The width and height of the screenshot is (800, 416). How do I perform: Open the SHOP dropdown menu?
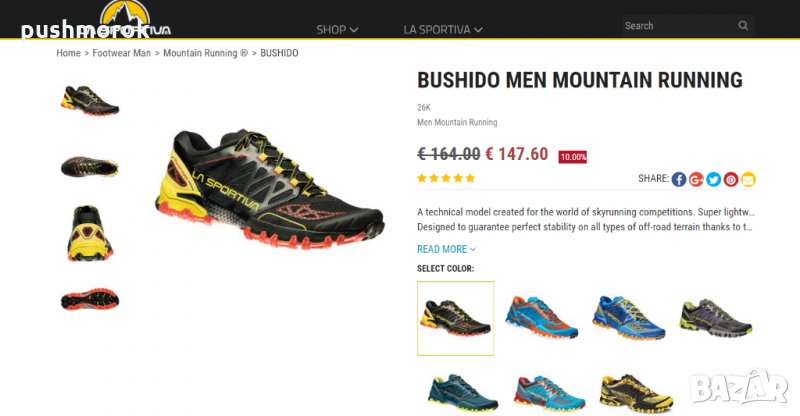tap(337, 30)
